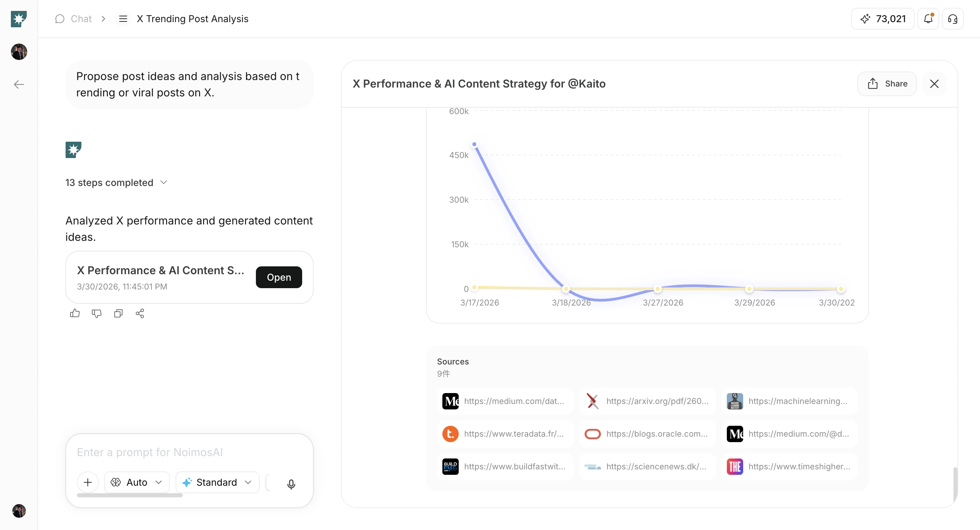Toggle the microphone voice input
The width and height of the screenshot is (980, 530).
(291, 484)
